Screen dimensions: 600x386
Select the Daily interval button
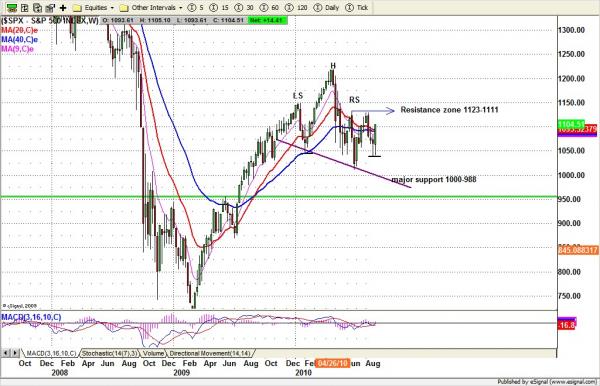click(x=326, y=8)
